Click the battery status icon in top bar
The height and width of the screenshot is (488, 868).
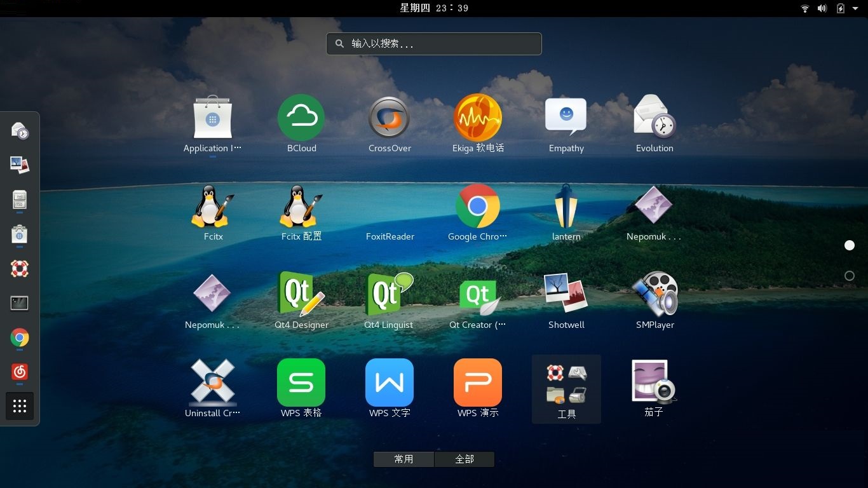point(841,8)
